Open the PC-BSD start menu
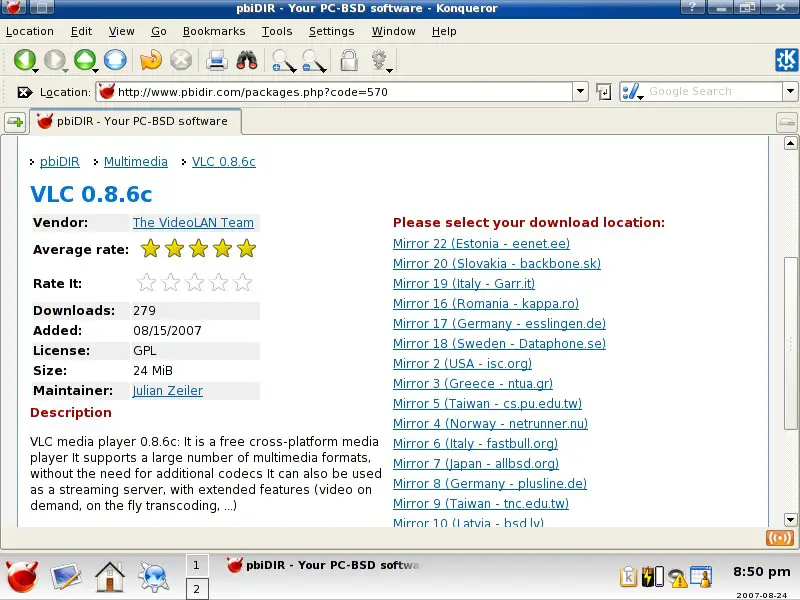 22,577
